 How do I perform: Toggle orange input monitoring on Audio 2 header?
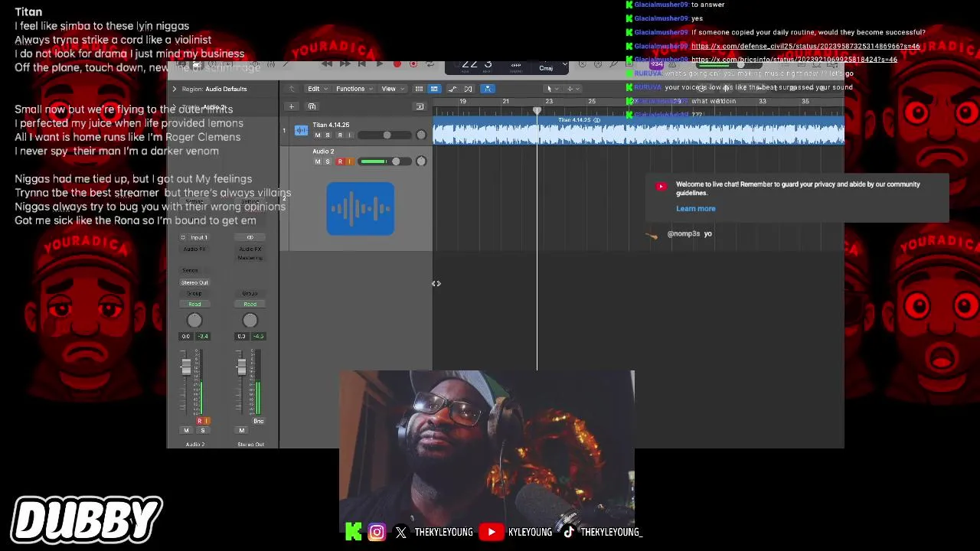tap(350, 161)
